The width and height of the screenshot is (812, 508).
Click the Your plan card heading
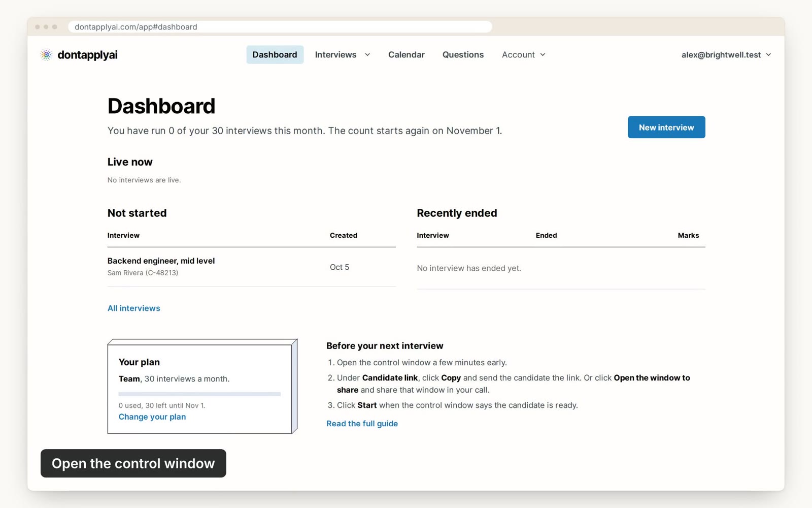(x=139, y=362)
